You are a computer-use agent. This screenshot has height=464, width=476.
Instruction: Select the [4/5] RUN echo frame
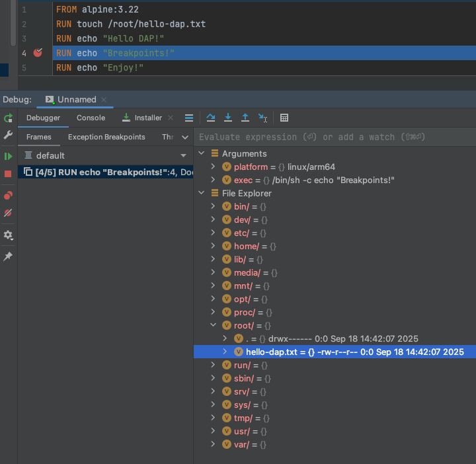[x=105, y=172]
